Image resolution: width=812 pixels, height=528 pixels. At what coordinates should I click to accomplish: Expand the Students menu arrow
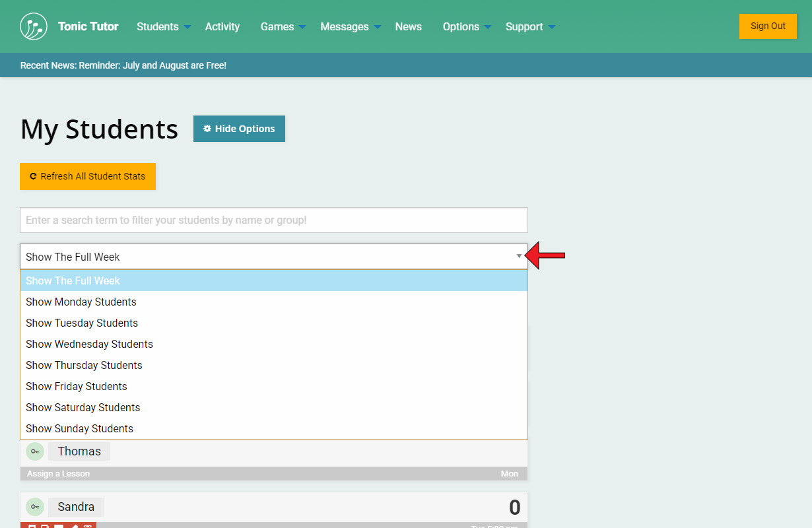187,27
